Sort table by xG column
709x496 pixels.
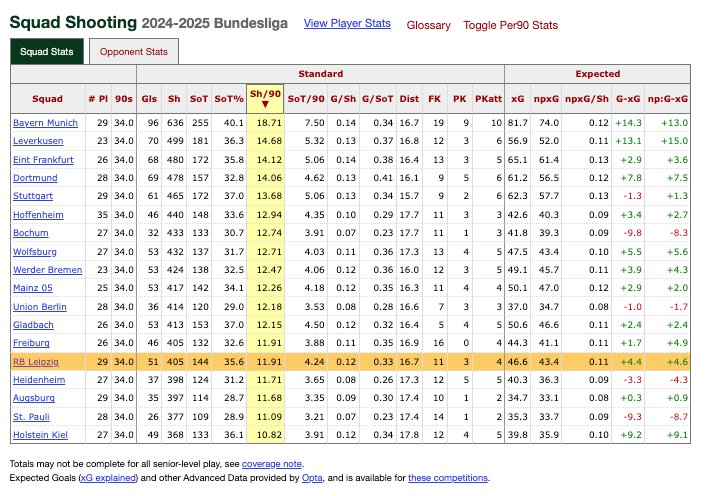click(518, 99)
